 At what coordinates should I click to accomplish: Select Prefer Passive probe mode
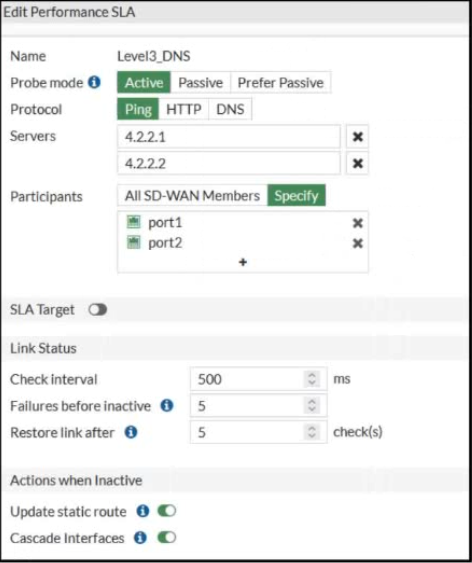pyautogui.click(x=281, y=83)
